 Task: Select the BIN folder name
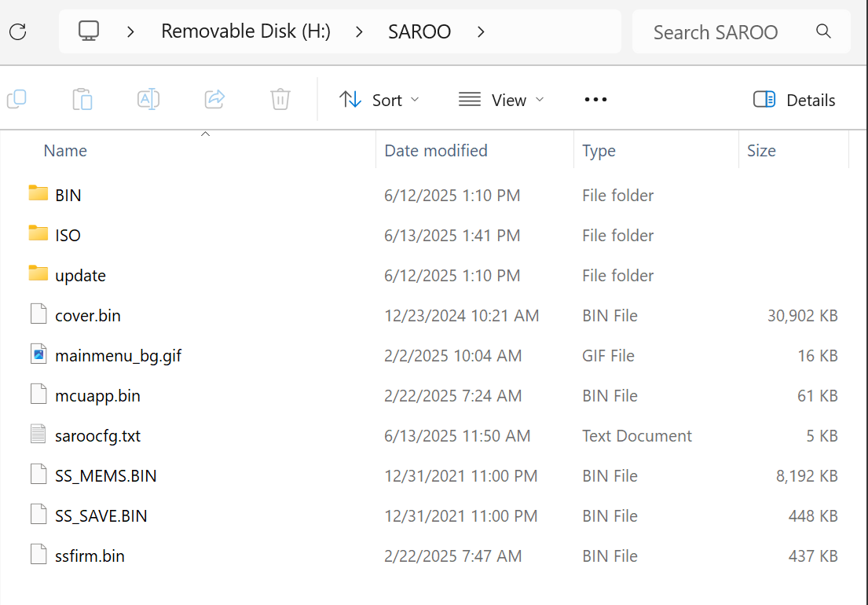click(68, 196)
